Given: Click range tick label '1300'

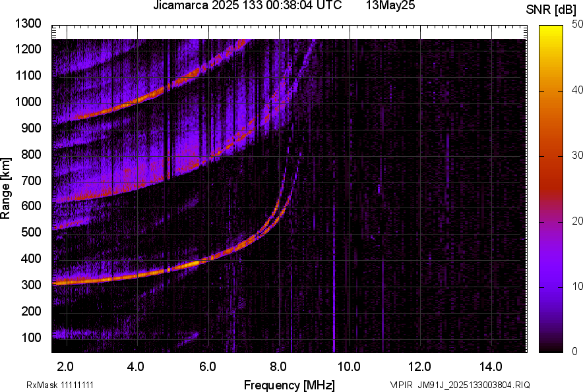Looking at the screenshot, I should [28, 24].
